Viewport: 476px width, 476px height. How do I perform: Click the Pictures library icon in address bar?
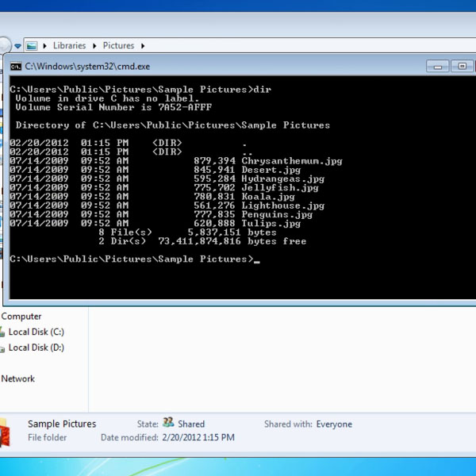click(x=31, y=46)
